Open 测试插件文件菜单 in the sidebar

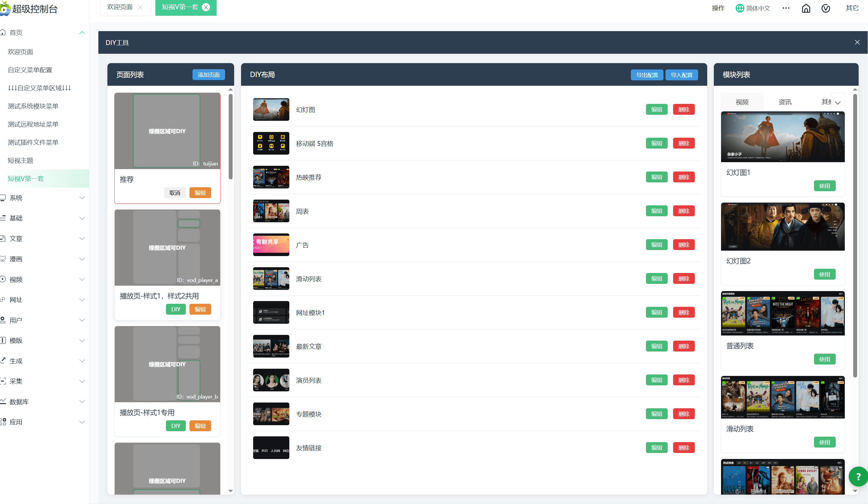coord(33,142)
